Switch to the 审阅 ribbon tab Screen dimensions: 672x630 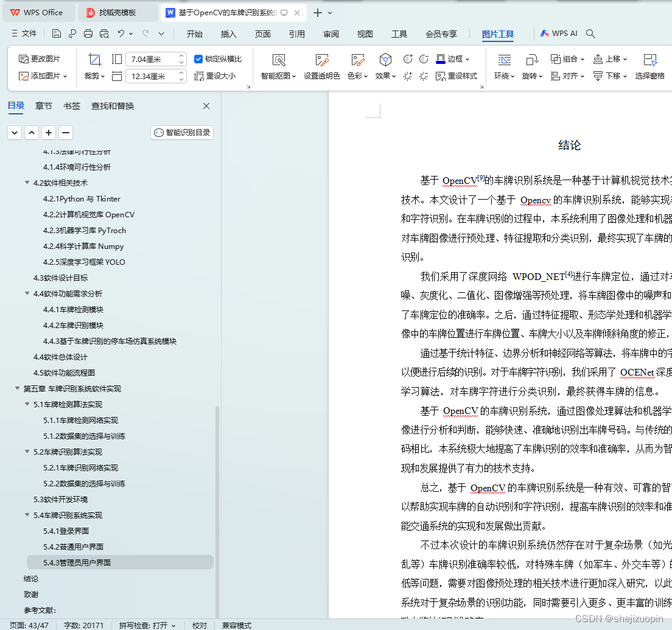(x=331, y=34)
